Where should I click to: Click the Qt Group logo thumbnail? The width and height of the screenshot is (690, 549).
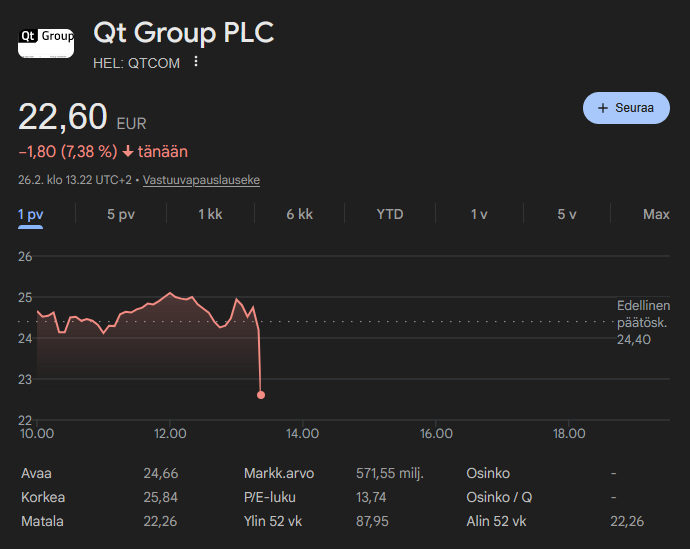[x=46, y=43]
